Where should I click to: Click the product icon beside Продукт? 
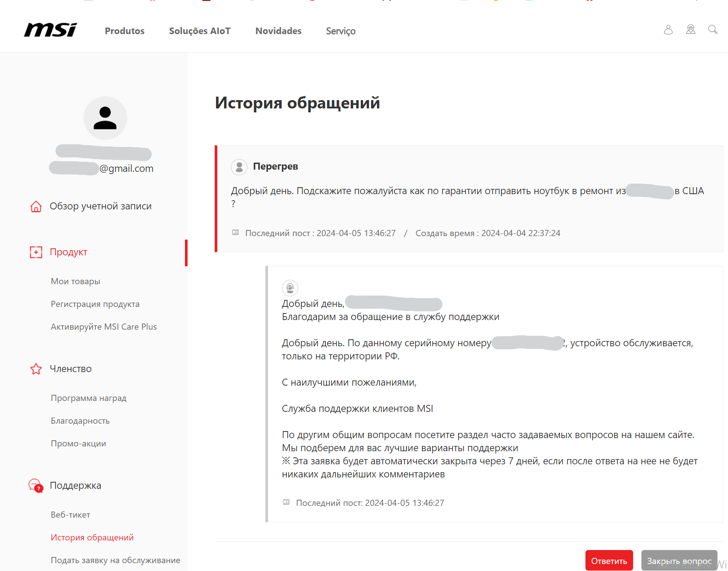click(x=36, y=252)
